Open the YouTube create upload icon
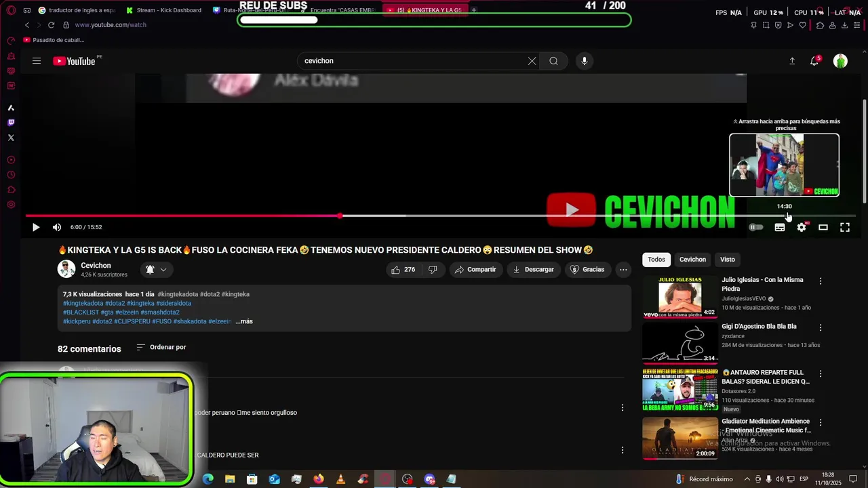This screenshot has height=488, width=868. [792, 61]
